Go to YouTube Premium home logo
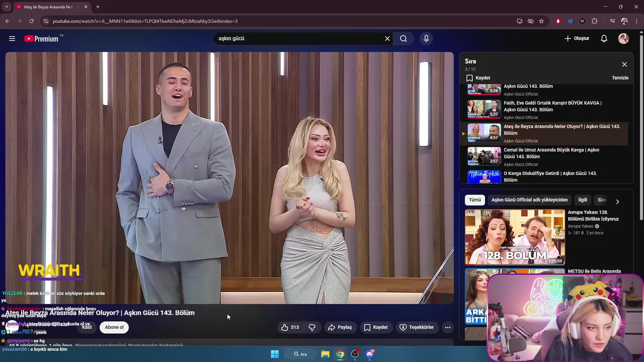Screen dimensions: 644x362 tap(41, 39)
